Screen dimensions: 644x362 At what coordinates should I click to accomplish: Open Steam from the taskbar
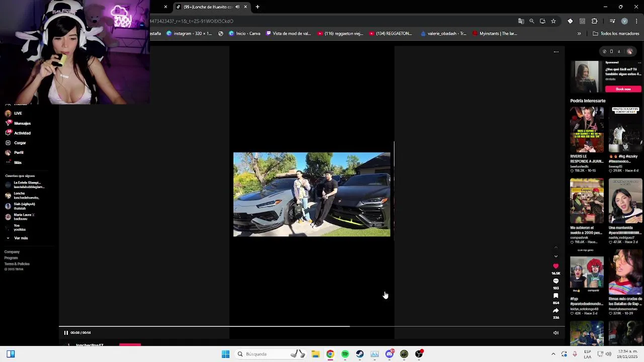(360, 354)
